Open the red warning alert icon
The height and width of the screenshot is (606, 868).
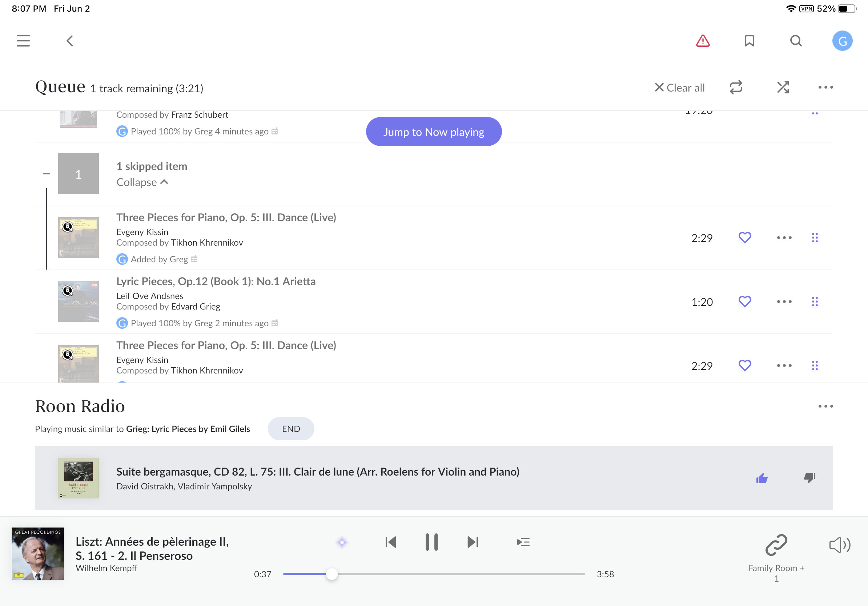tap(703, 41)
